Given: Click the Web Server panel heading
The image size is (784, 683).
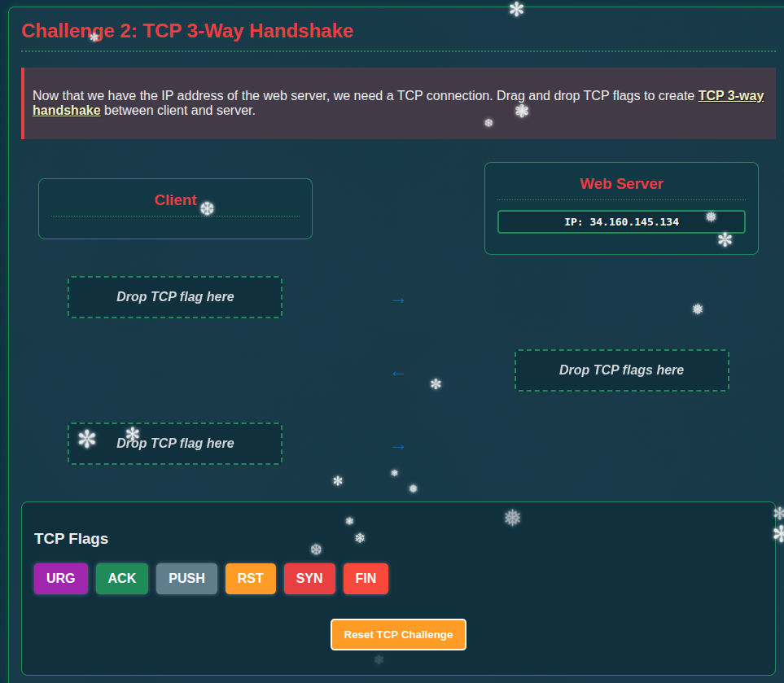Looking at the screenshot, I should pyautogui.click(x=621, y=184).
